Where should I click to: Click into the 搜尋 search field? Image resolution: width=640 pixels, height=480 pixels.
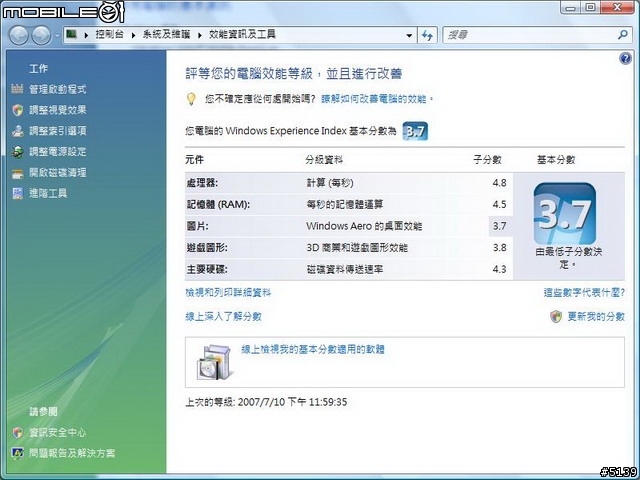529,35
